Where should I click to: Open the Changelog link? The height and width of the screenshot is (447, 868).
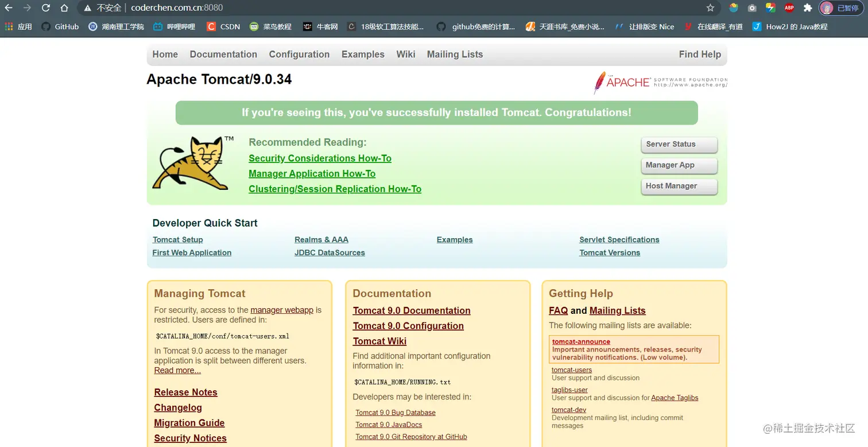click(178, 408)
